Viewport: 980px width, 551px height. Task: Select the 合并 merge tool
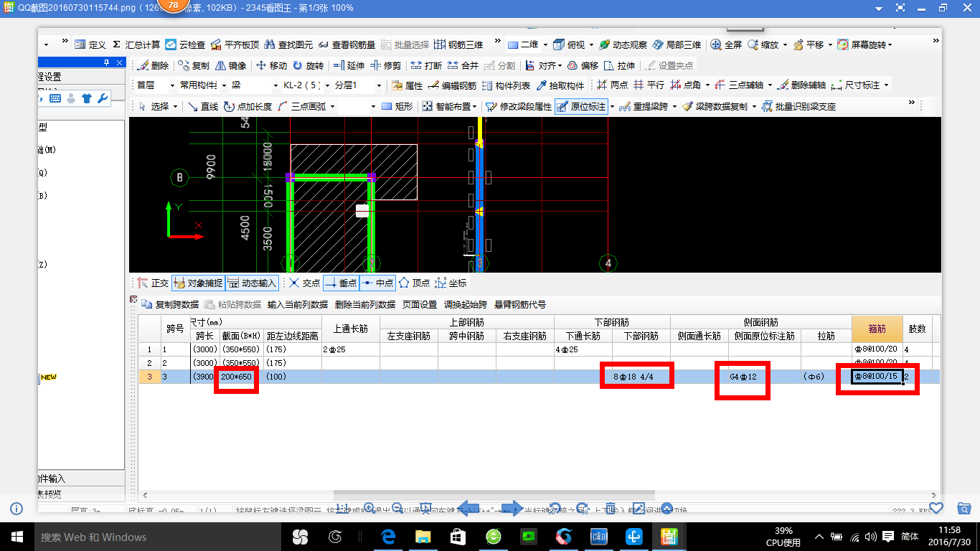(x=463, y=65)
